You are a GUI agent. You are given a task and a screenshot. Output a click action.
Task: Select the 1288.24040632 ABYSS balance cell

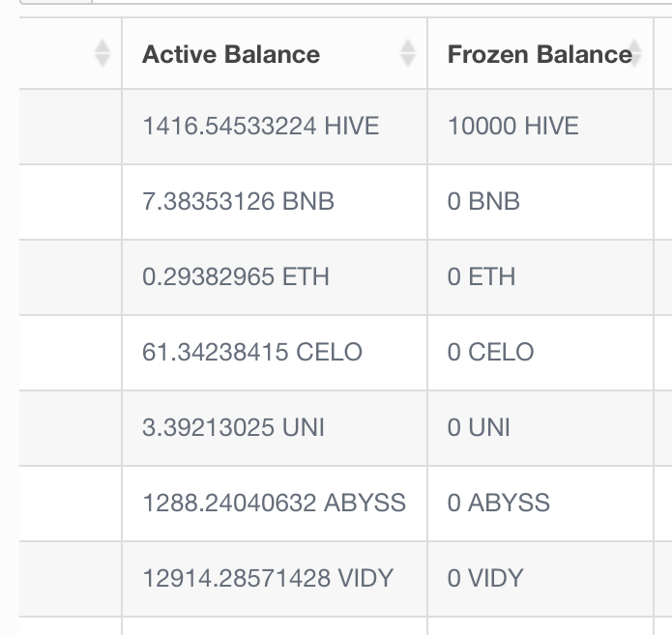coord(275,504)
